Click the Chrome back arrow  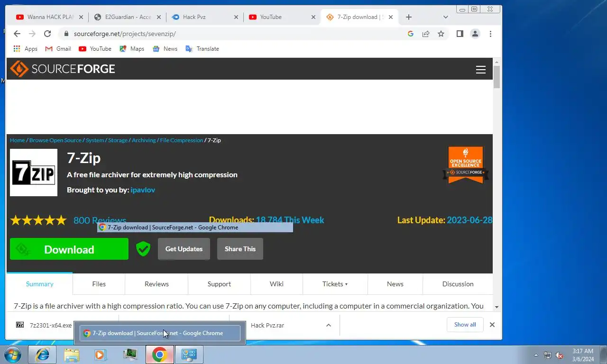coord(17,34)
